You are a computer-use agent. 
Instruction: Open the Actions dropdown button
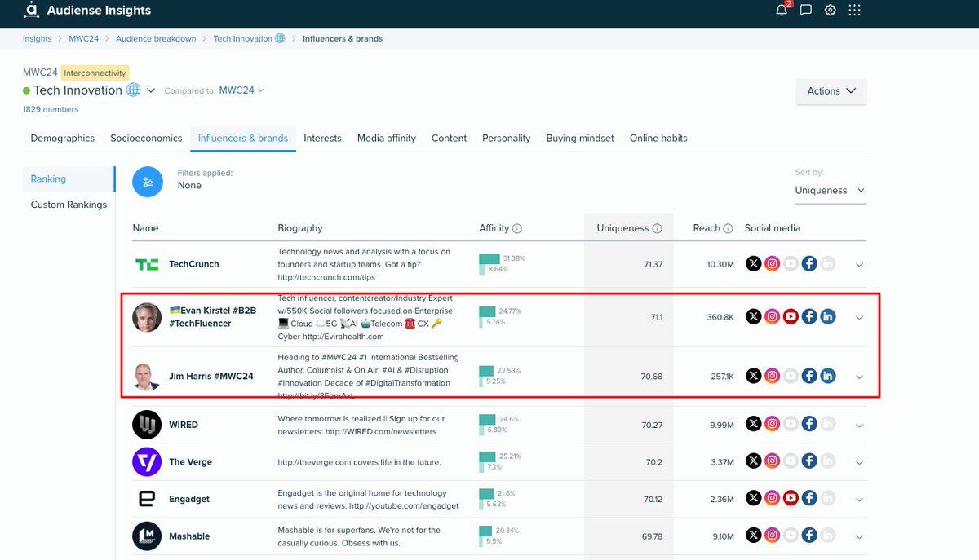[831, 91]
